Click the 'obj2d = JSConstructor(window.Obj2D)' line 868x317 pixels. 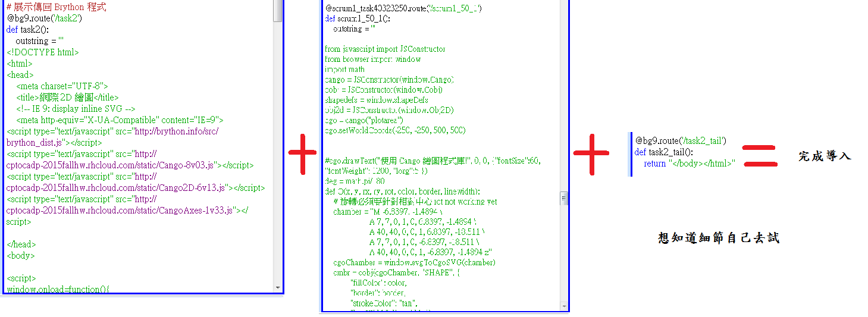[x=390, y=110]
